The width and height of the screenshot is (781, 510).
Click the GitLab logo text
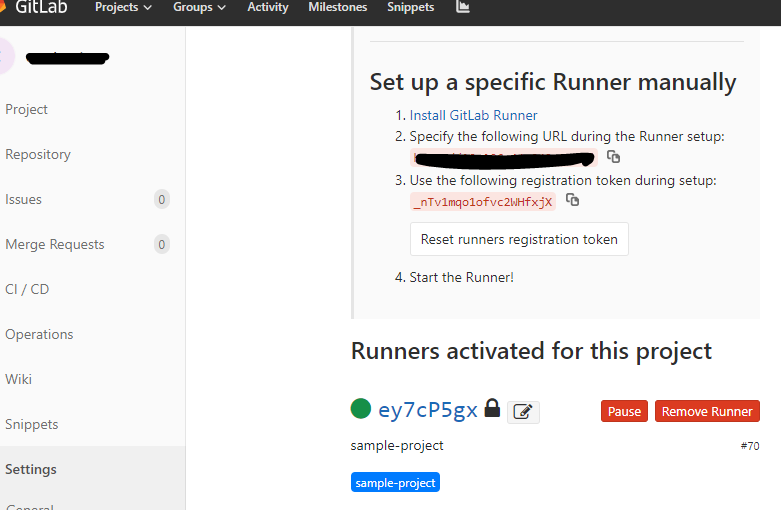pos(41,7)
